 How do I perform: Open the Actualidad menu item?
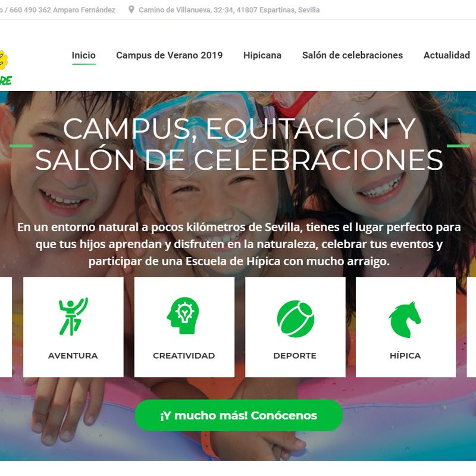[447, 55]
